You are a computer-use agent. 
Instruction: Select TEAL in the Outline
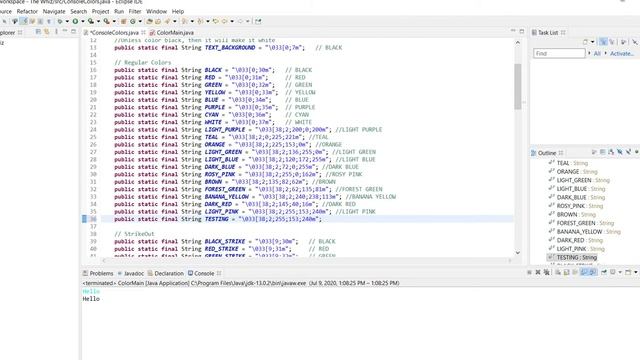click(568, 163)
